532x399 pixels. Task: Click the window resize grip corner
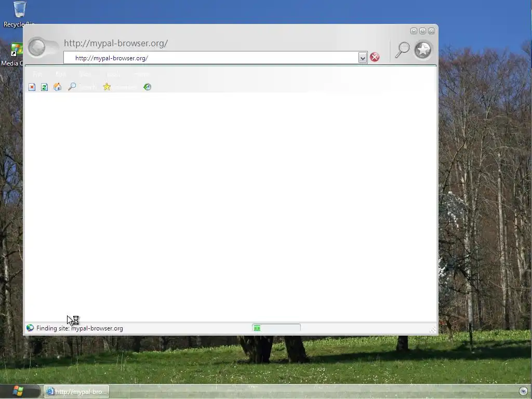click(433, 330)
